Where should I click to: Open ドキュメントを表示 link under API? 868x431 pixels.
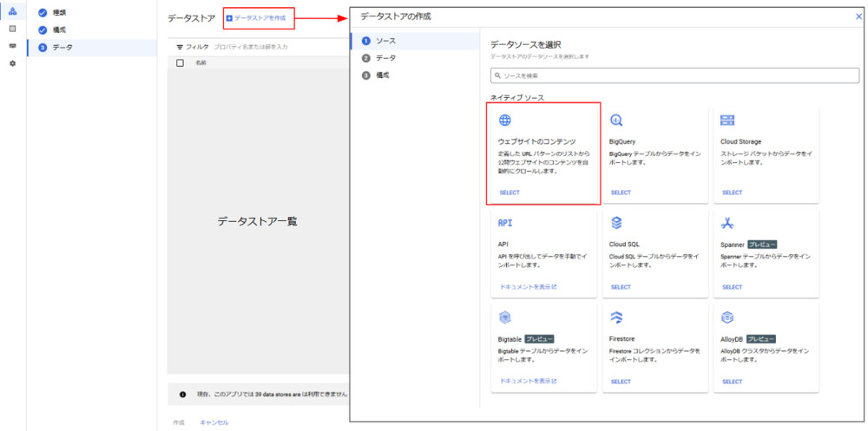coord(528,286)
